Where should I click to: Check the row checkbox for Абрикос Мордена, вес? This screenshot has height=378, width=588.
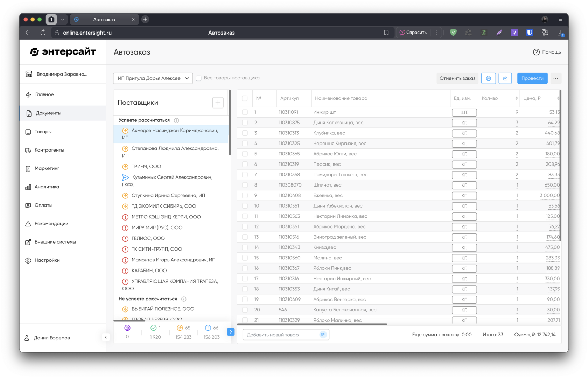point(245,227)
